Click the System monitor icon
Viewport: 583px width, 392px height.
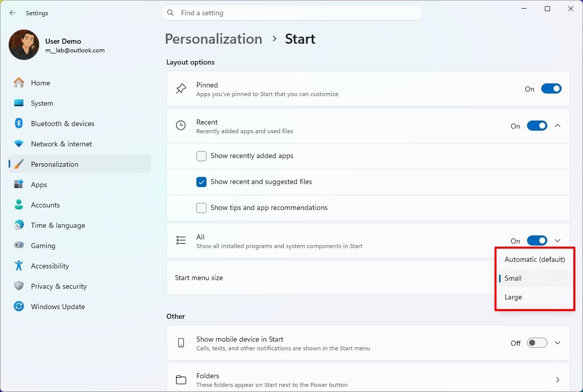click(19, 103)
